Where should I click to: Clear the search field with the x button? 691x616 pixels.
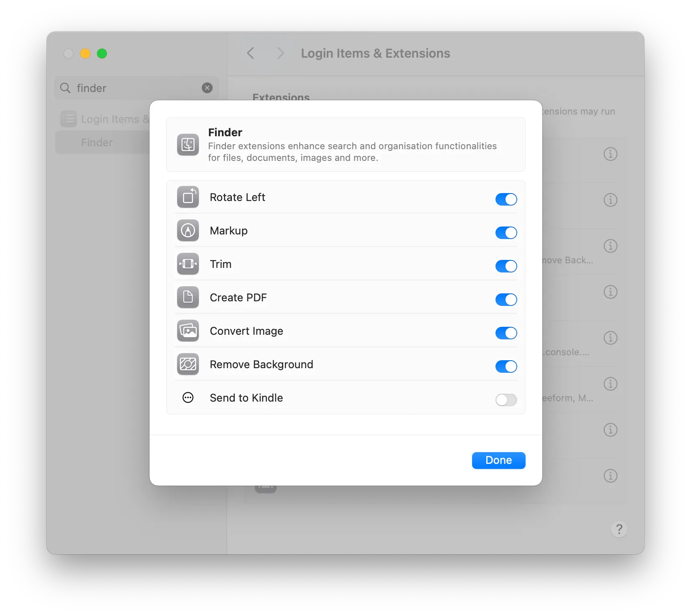click(x=207, y=88)
